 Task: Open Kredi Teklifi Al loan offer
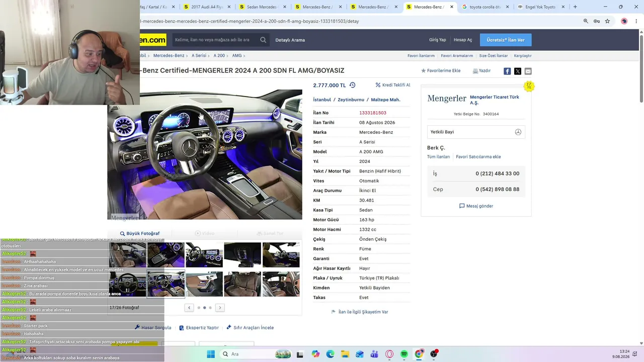tap(393, 85)
